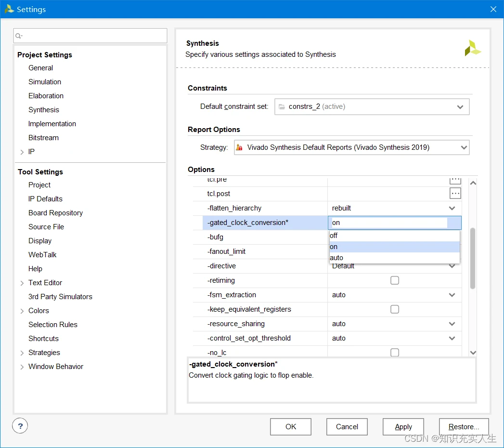Select 'on' in gated clock list

394,247
